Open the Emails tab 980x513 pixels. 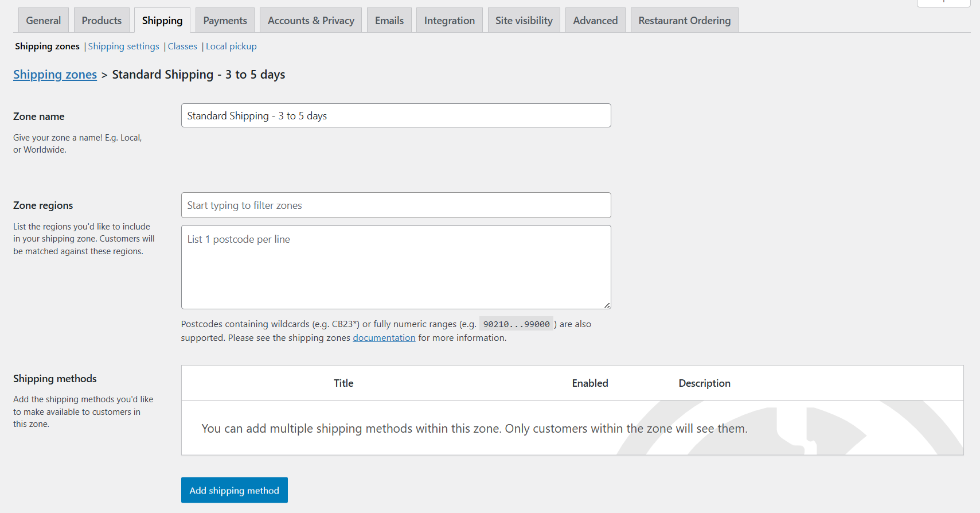coord(389,20)
